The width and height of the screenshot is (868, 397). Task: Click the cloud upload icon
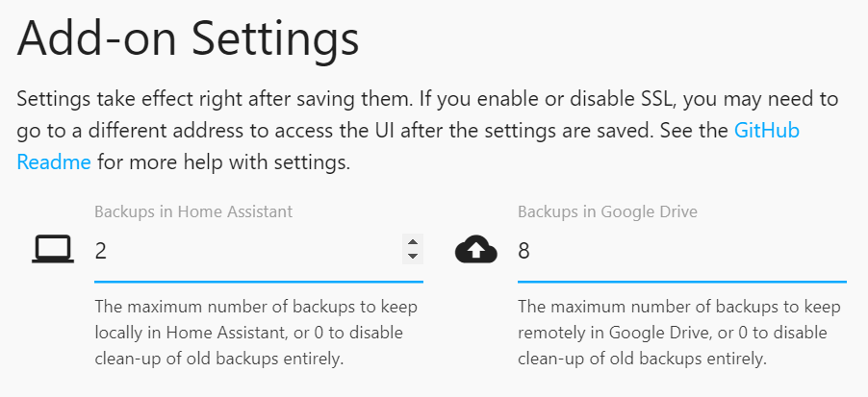point(475,251)
